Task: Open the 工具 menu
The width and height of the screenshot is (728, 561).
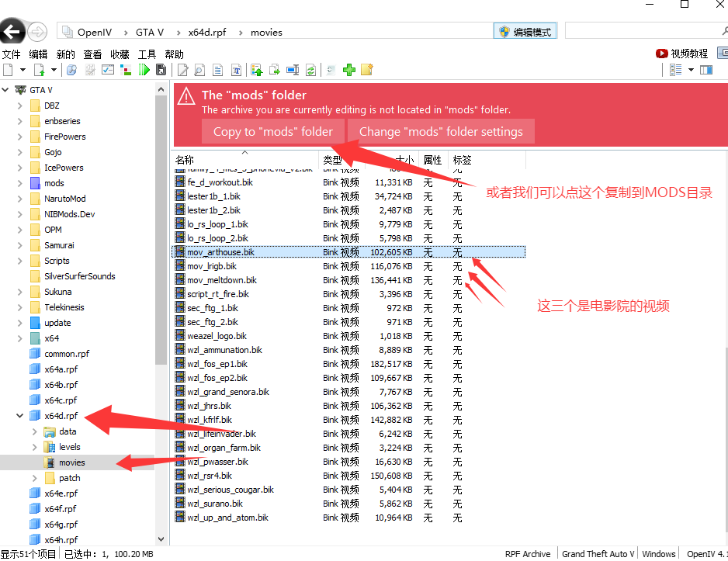Action: 147,54
